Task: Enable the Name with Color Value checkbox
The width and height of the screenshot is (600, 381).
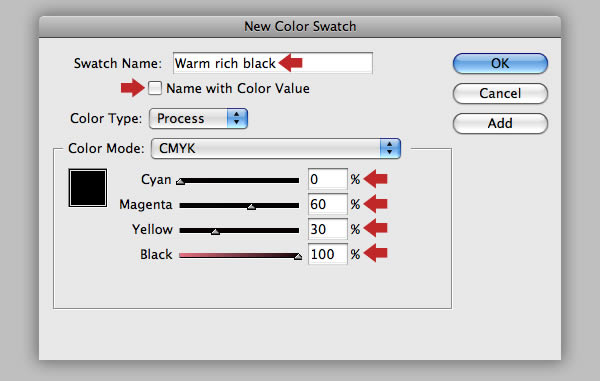Action: [x=155, y=88]
